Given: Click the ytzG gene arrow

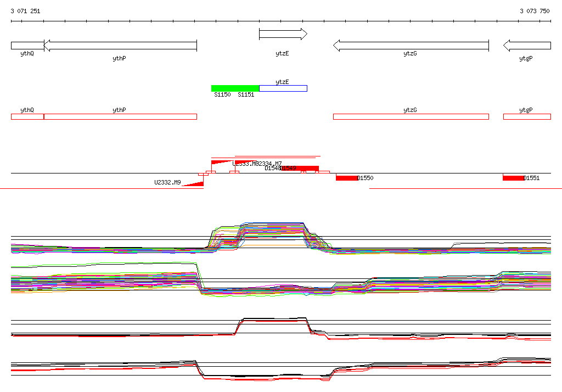Looking at the screenshot, I should (411, 46).
